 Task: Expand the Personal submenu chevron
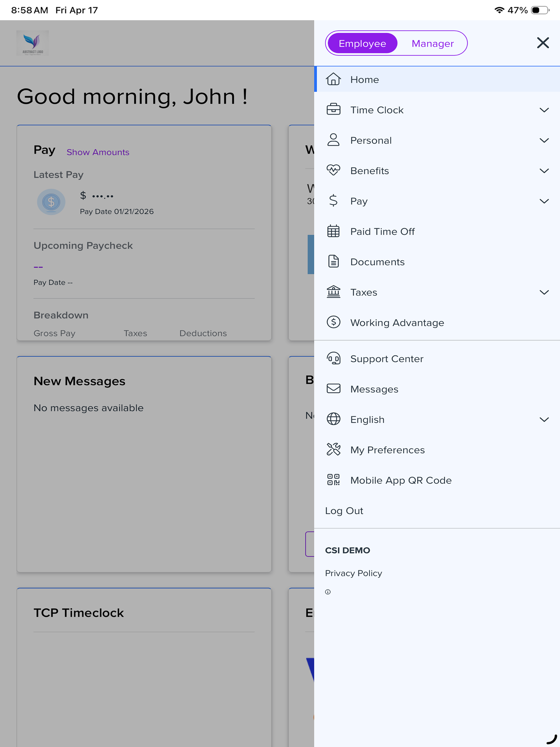pyautogui.click(x=544, y=141)
